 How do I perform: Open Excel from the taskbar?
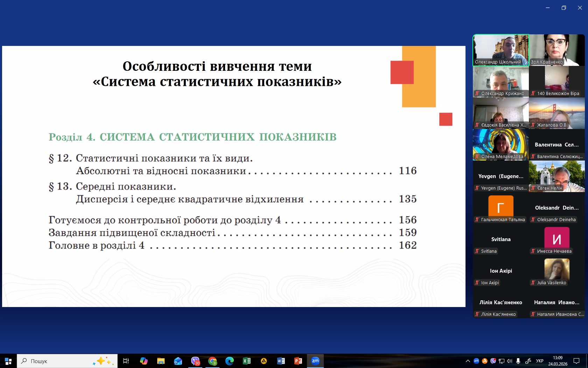point(247,361)
